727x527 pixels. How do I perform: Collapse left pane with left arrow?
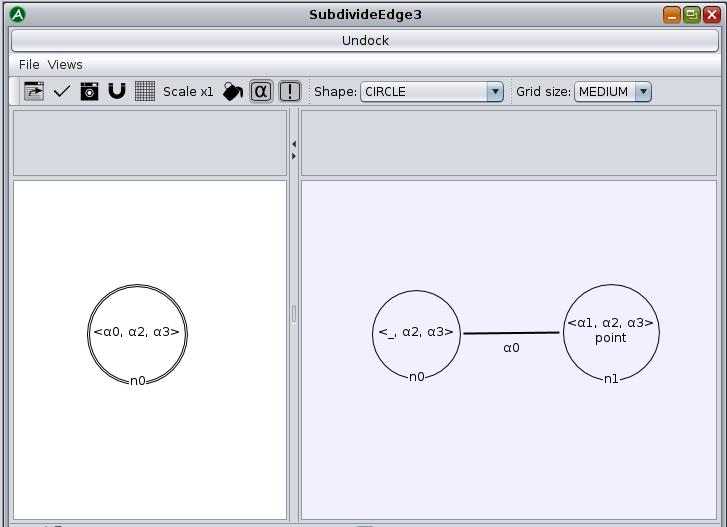pyautogui.click(x=294, y=144)
